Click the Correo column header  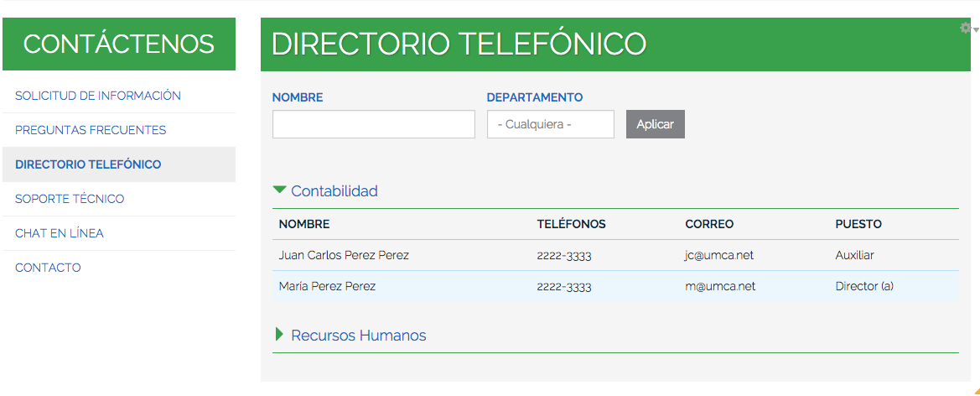tap(709, 224)
